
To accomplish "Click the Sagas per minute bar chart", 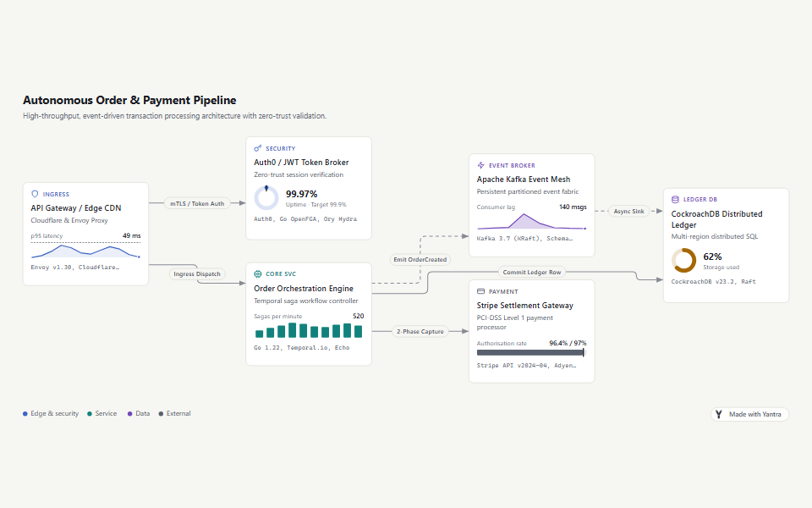I will 309,330.
